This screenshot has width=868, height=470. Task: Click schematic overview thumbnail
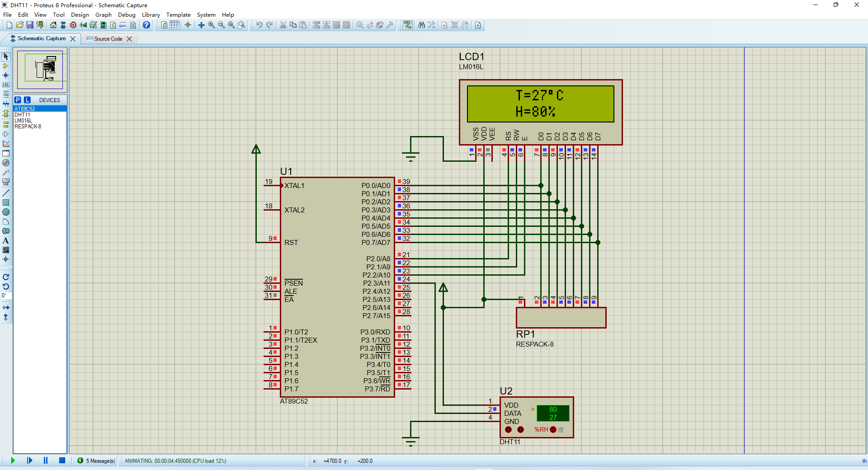pyautogui.click(x=40, y=70)
